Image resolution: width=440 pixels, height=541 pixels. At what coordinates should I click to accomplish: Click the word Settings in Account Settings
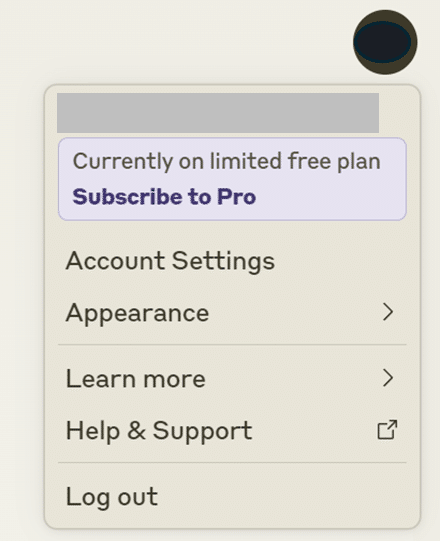click(x=223, y=262)
